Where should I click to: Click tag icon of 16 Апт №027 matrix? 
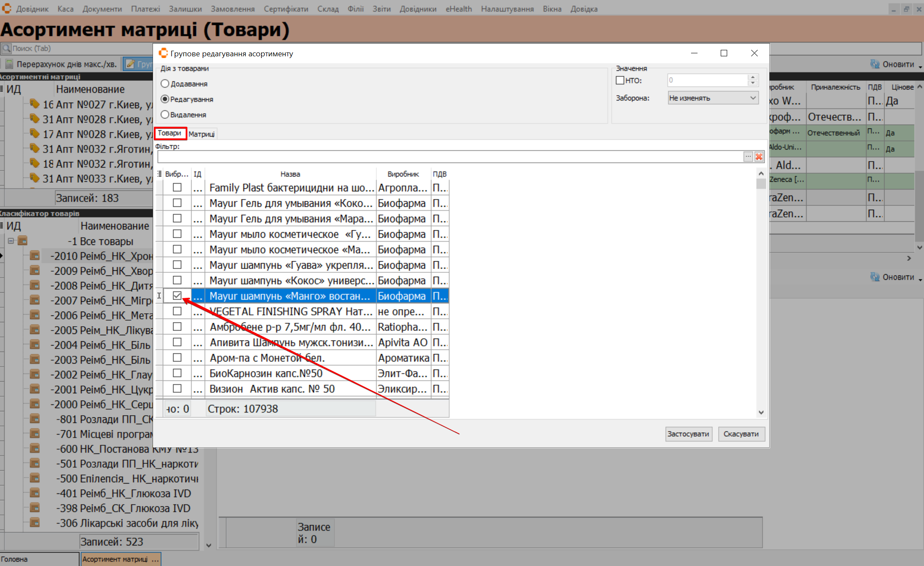(35, 104)
